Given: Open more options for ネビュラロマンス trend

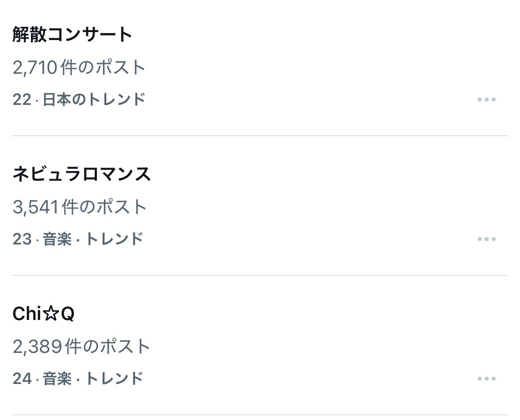Looking at the screenshot, I should [486, 239].
